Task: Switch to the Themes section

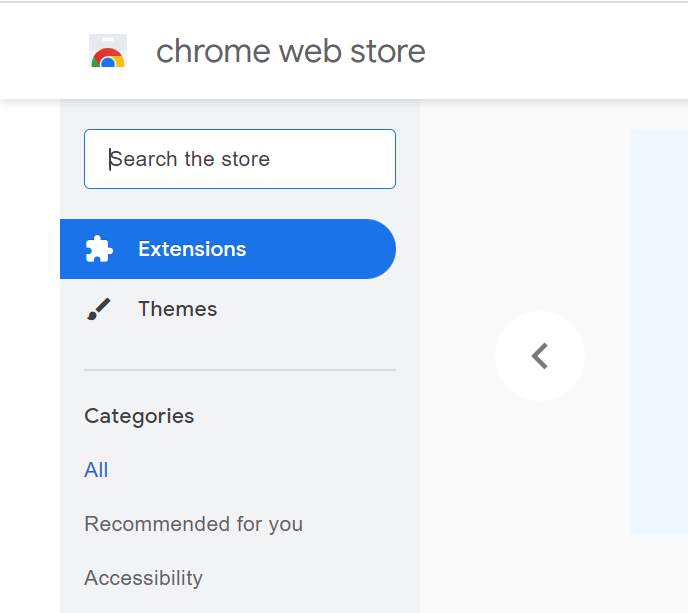Action: click(x=177, y=309)
